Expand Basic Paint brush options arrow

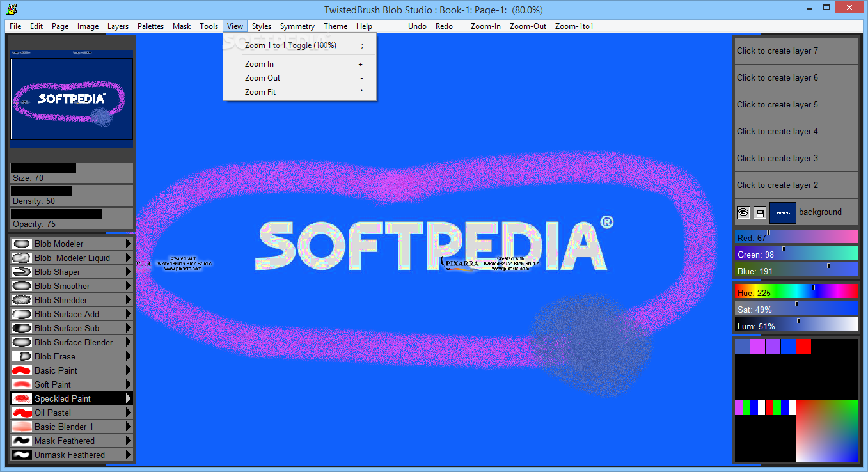pos(129,370)
